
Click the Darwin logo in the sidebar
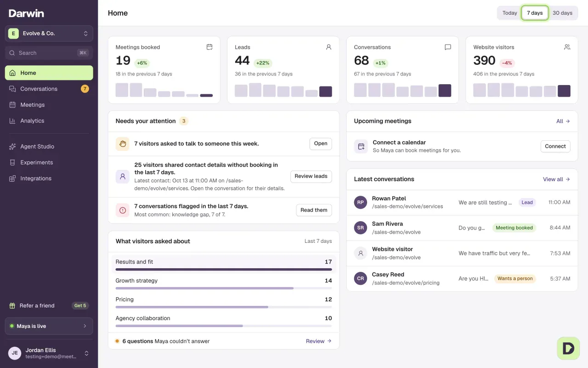pyautogui.click(x=26, y=13)
